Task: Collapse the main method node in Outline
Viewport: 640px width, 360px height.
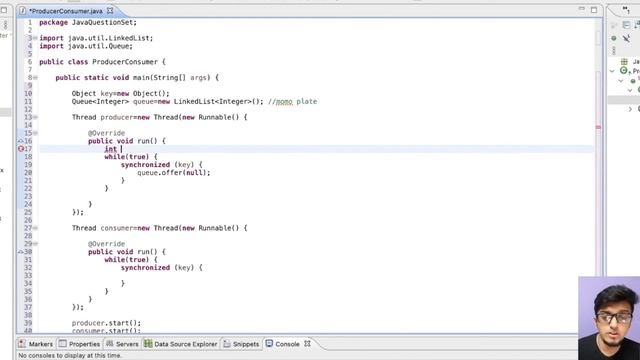Action: click(x=621, y=81)
